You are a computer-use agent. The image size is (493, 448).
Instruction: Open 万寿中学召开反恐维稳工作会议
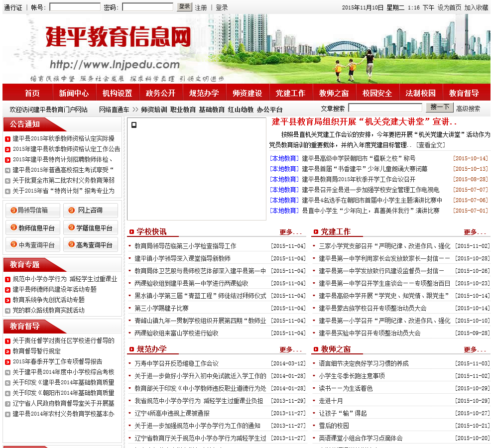[x=176, y=364]
